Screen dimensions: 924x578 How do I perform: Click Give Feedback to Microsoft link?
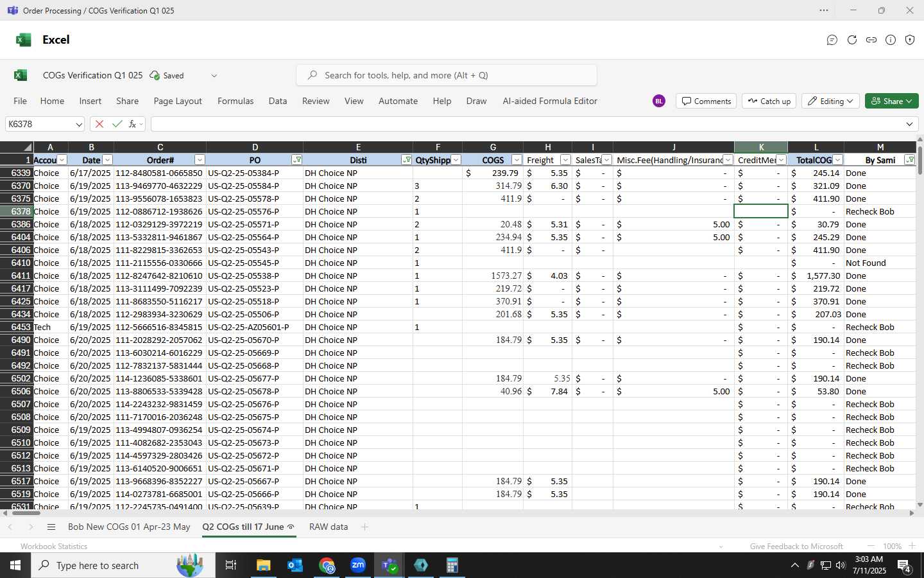click(796, 546)
